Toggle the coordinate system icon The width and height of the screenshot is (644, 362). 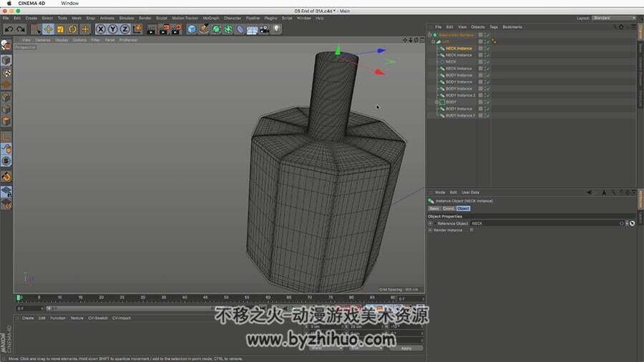137,29
